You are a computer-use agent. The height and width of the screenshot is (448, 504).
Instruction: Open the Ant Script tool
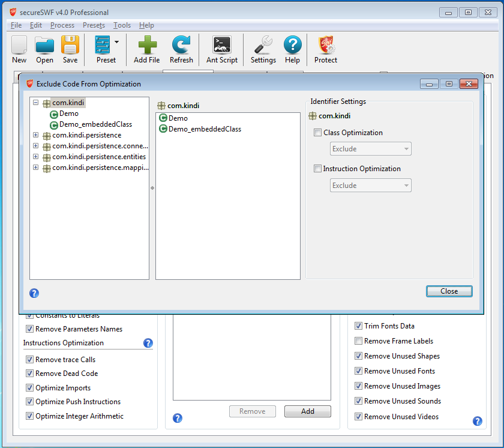click(x=222, y=46)
